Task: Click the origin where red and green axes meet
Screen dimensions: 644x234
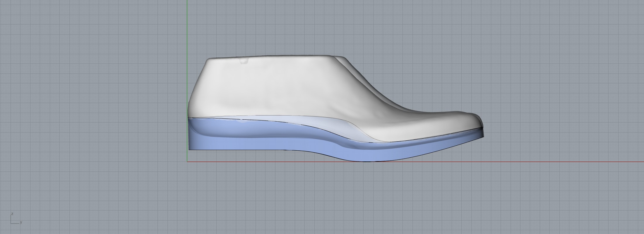Action: pyautogui.click(x=187, y=161)
